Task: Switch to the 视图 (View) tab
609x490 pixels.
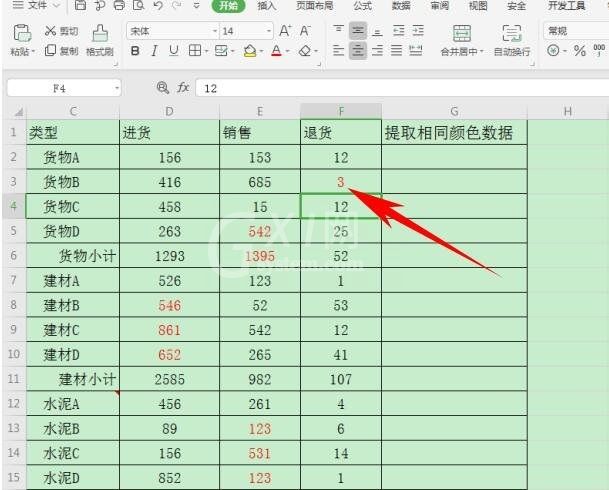Action: point(478,5)
